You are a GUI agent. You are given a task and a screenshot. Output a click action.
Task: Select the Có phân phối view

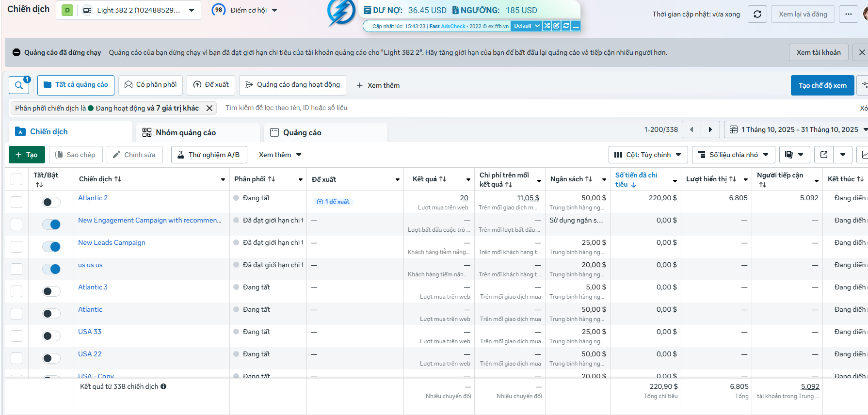point(151,85)
